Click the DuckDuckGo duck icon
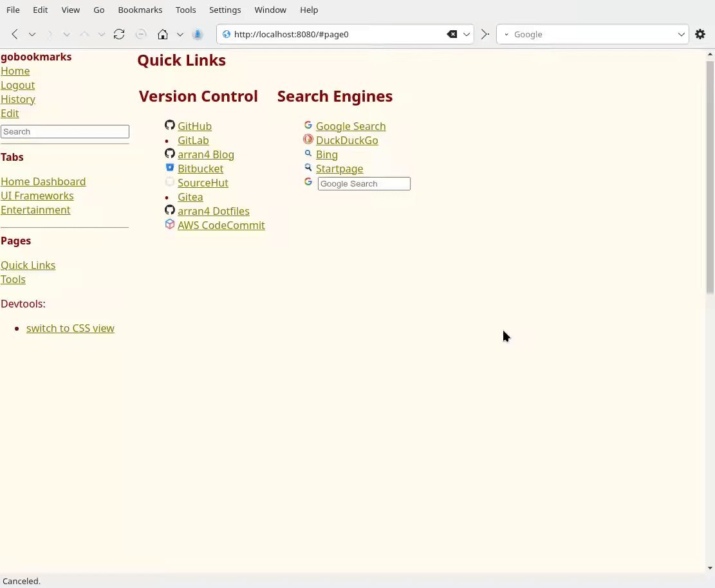Image resolution: width=715 pixels, height=588 pixels. pyautogui.click(x=308, y=139)
